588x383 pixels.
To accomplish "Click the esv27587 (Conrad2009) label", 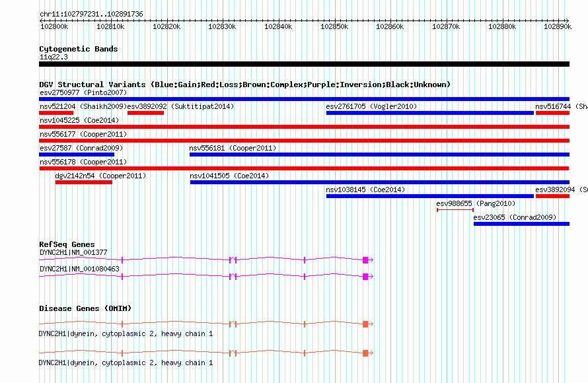I will 81,148.
